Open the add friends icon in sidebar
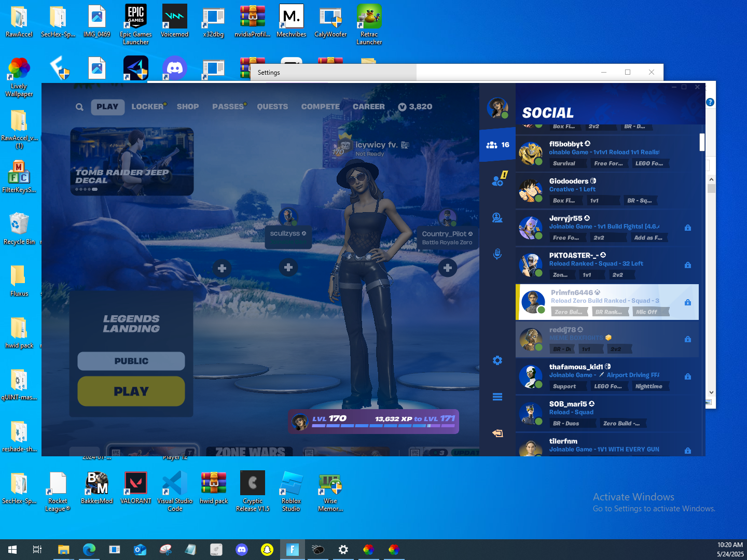The width and height of the screenshot is (747, 560). [498, 179]
